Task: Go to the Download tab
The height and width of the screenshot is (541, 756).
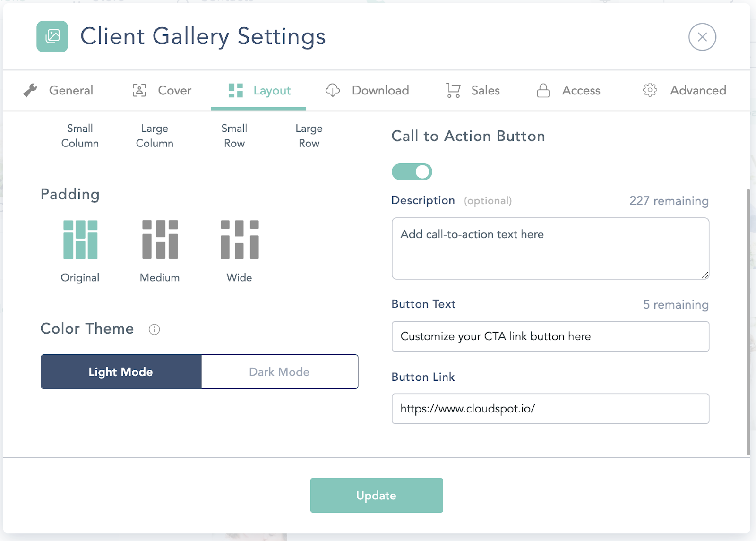Action: [x=367, y=90]
